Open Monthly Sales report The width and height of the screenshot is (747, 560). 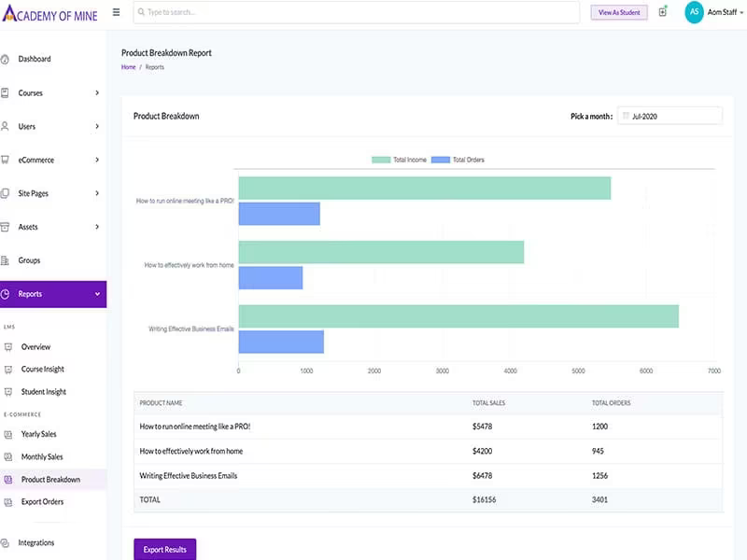(42, 456)
